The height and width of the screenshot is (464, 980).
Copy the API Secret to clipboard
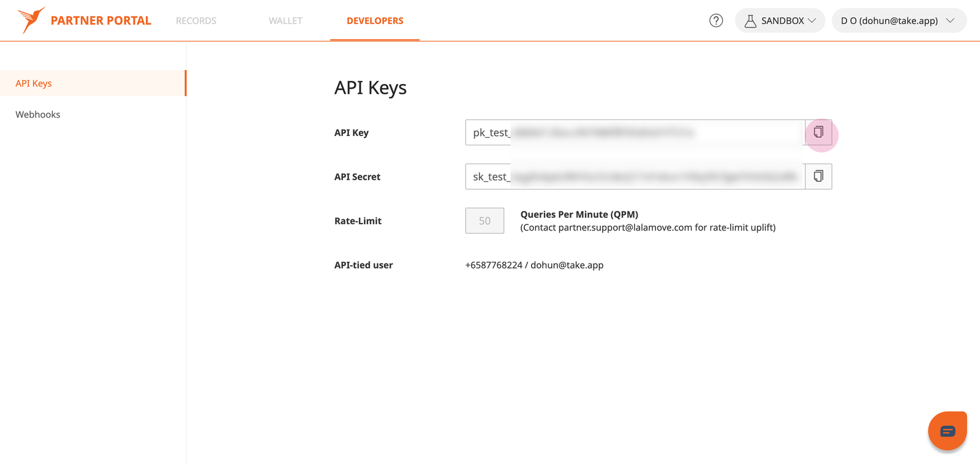818,177
